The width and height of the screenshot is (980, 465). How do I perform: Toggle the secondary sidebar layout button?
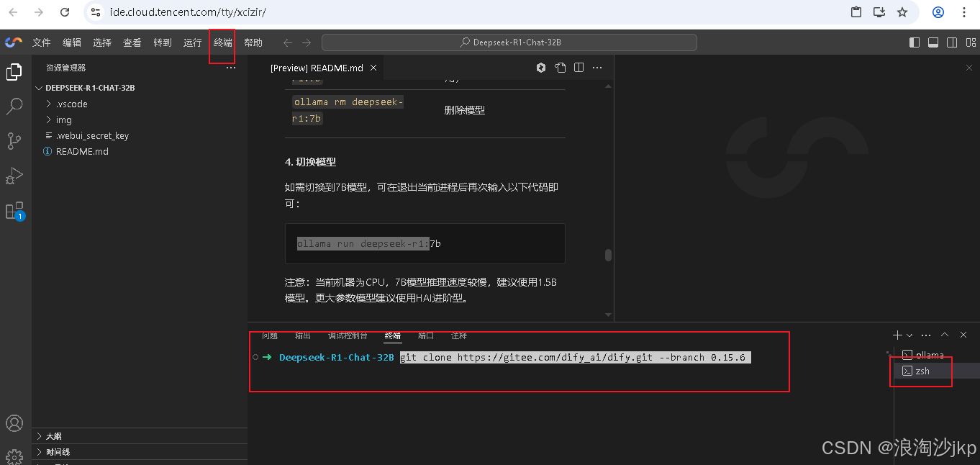952,42
